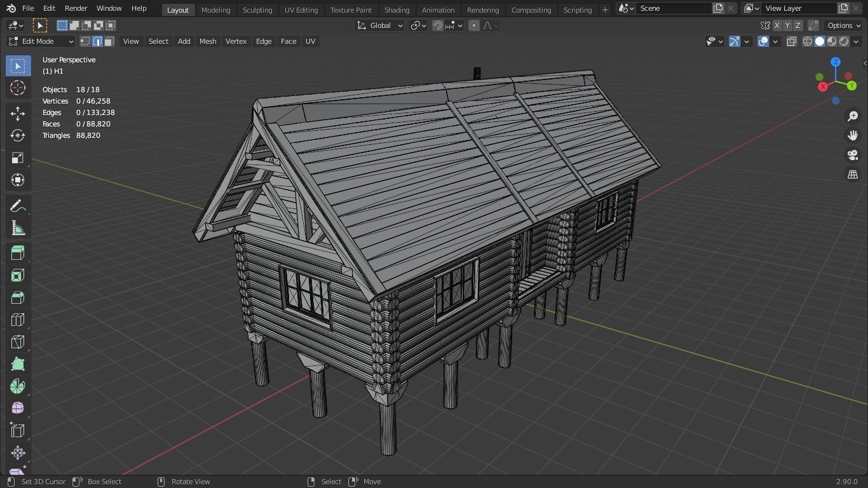Click the View Layer name field

click(799, 8)
